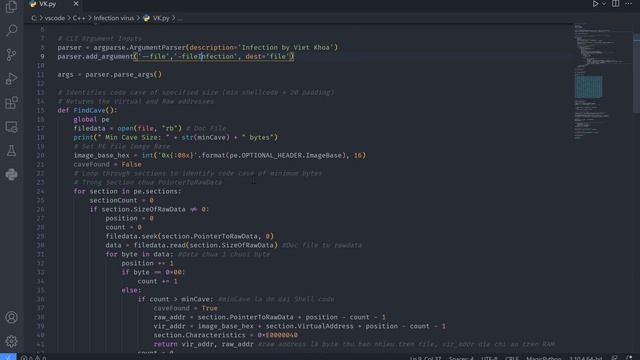Click the vscode breadcrumb folder
The image size is (640, 360).
click(55, 18)
